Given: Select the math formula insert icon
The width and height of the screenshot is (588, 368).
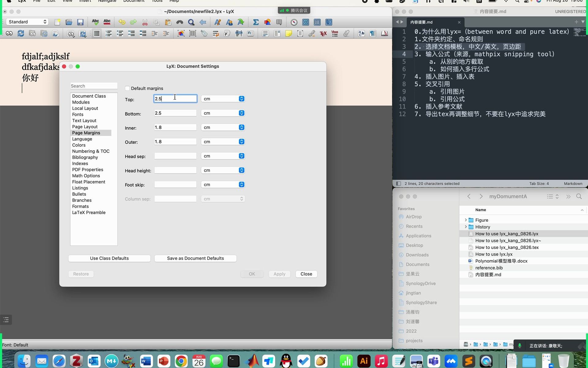Looking at the screenshot, I should pos(256,22).
